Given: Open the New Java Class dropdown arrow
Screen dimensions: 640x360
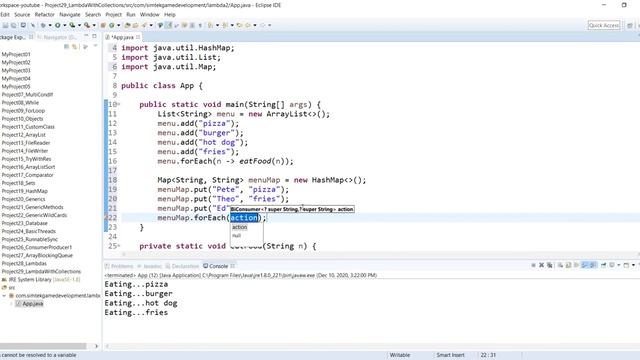Looking at the screenshot, I should click(x=119, y=25).
